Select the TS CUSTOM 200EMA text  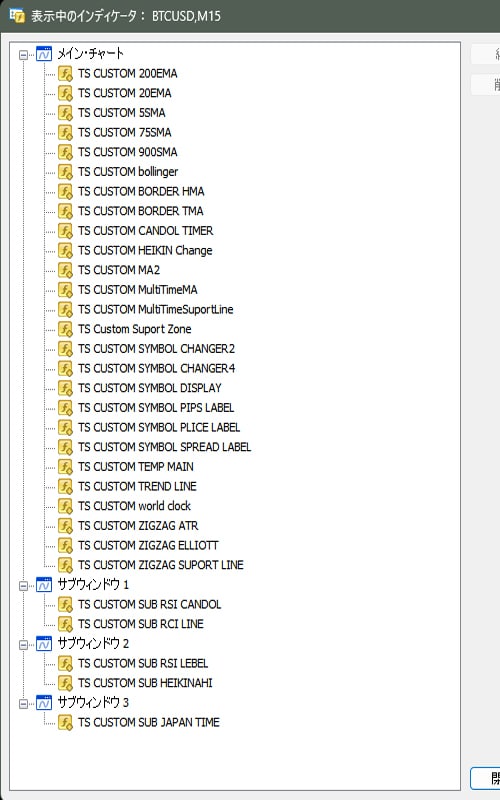click(x=128, y=74)
